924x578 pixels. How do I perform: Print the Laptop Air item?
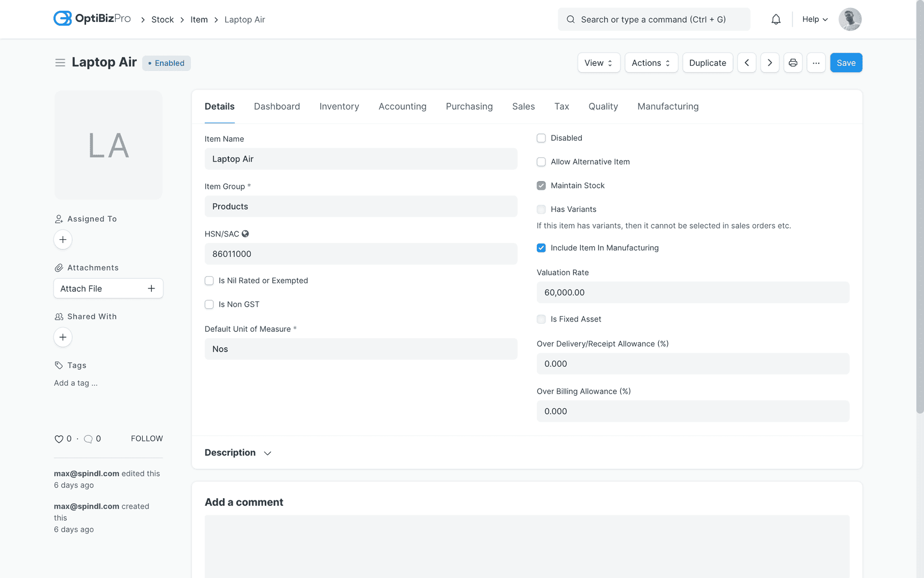(x=793, y=63)
